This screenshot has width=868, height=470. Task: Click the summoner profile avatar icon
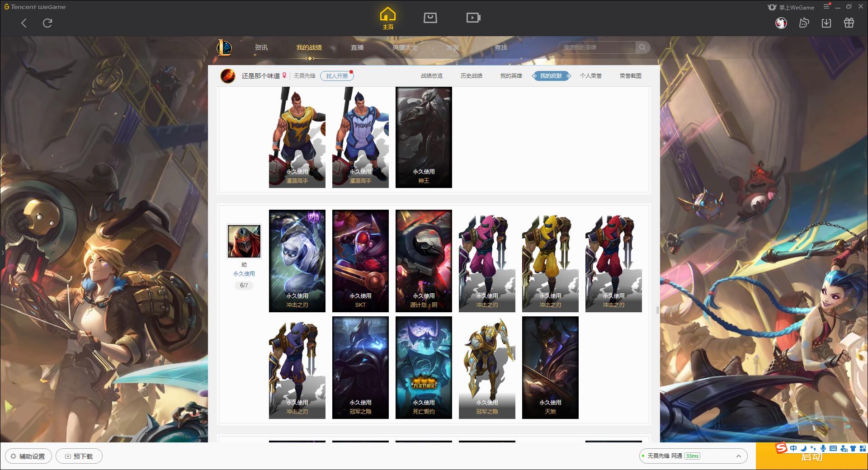pos(228,76)
